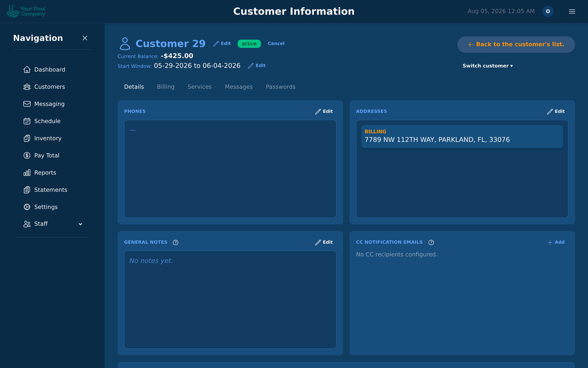The width and height of the screenshot is (588, 368).
Task: Expand the Staff submenu chevron
Action: 80,224
